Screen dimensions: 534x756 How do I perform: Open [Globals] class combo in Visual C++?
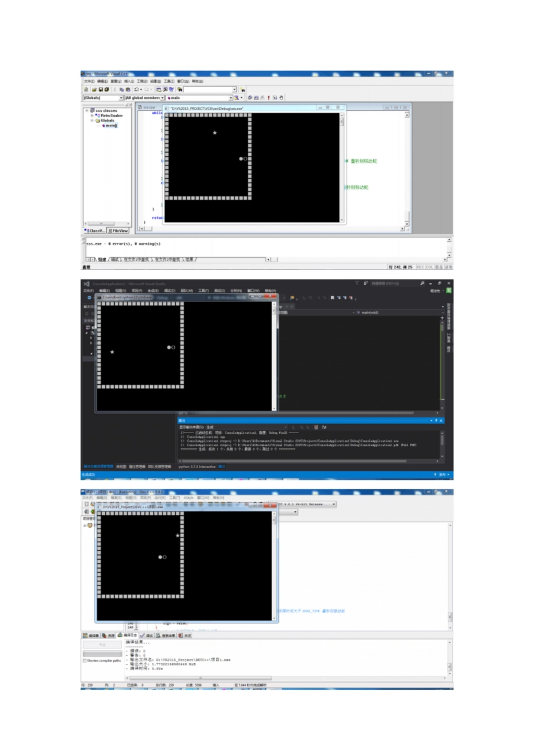(103, 97)
